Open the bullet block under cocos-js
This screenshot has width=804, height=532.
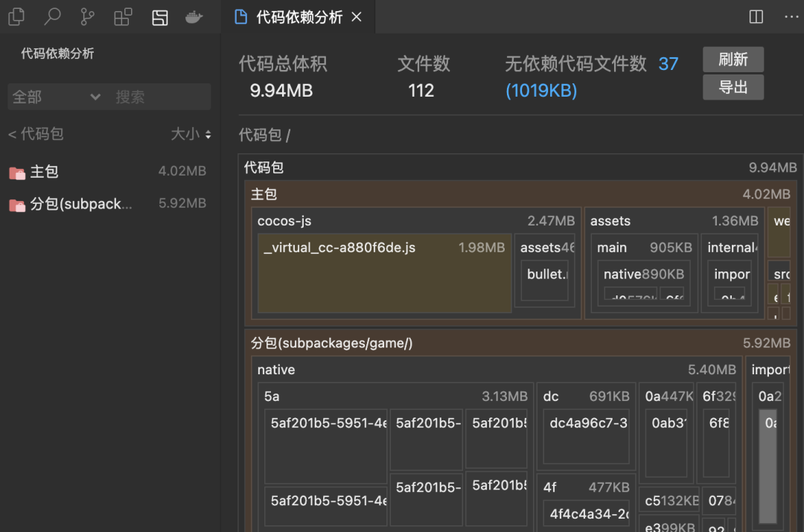click(545, 281)
